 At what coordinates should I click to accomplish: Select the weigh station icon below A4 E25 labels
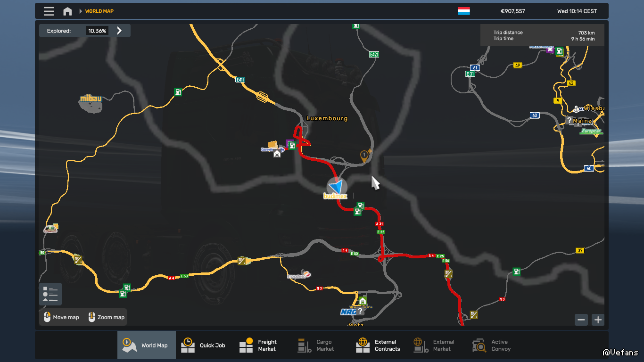[448, 273]
